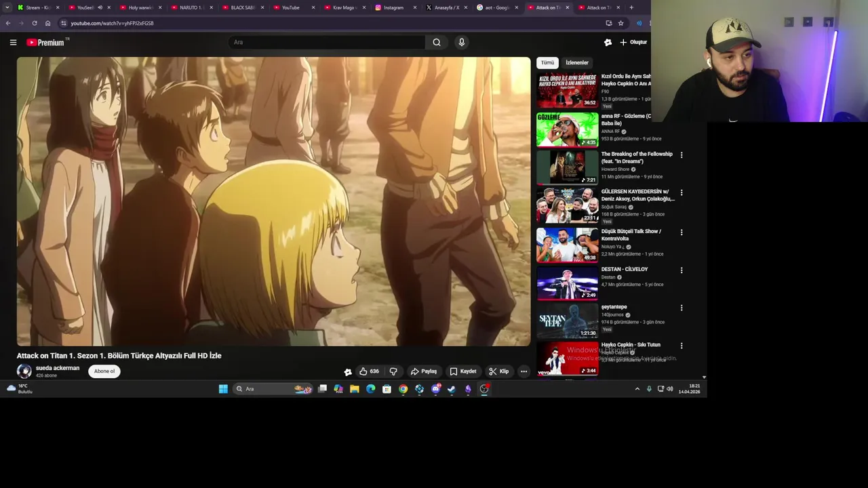Viewport: 868px width, 488px height.
Task: Click install/cast icon in address bar
Action: tap(608, 23)
